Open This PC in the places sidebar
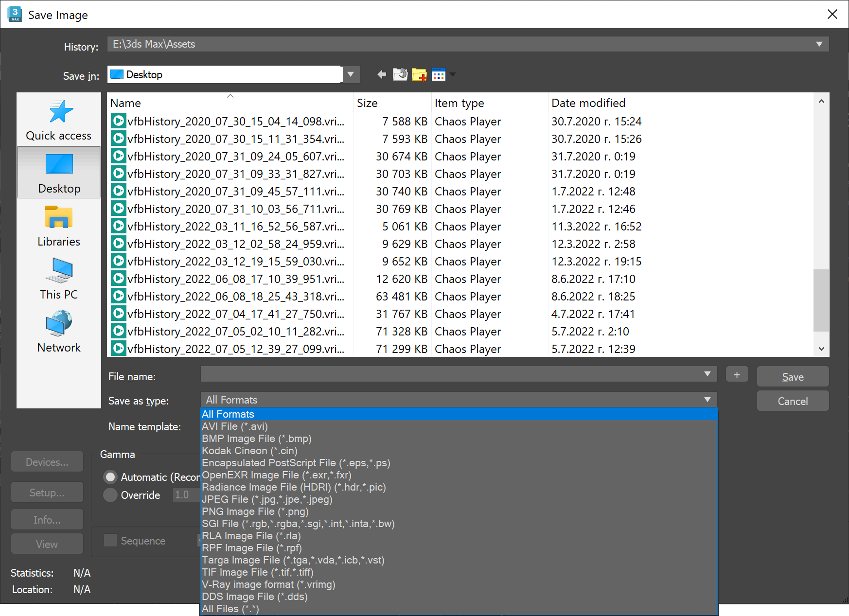Screen dimensions: 849x616 click(x=59, y=279)
